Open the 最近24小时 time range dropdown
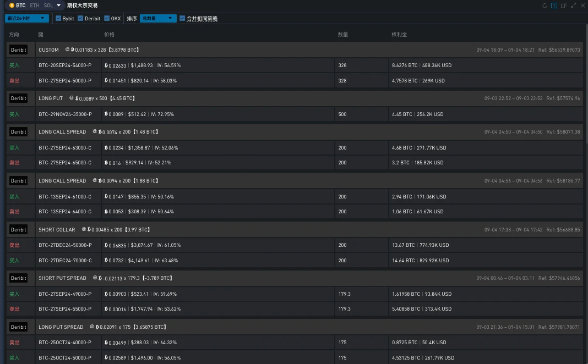This screenshot has width=588, height=364. [x=26, y=19]
